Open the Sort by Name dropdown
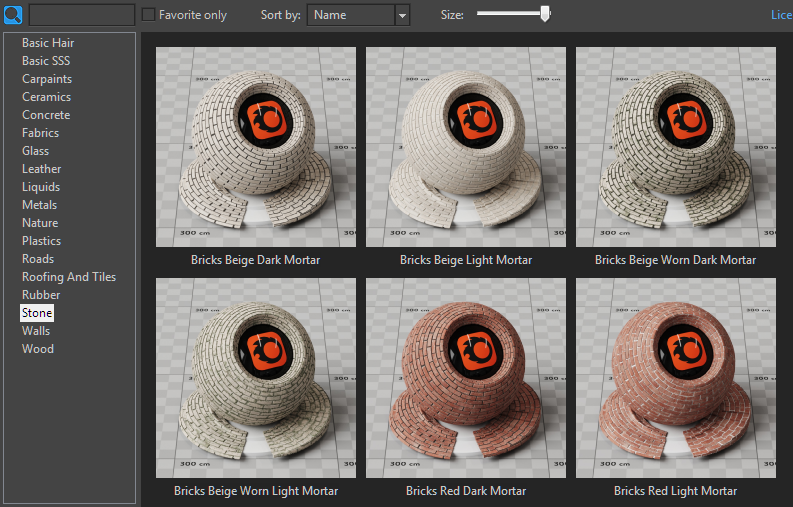Screen dimensions: 793x507 click(350, 15)
